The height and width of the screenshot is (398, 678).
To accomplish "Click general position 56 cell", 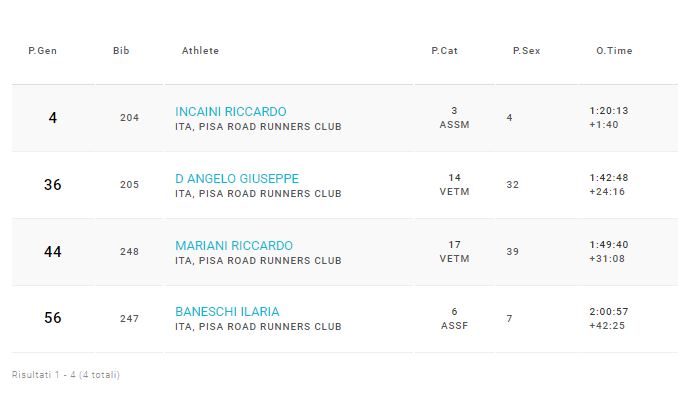I will point(53,318).
